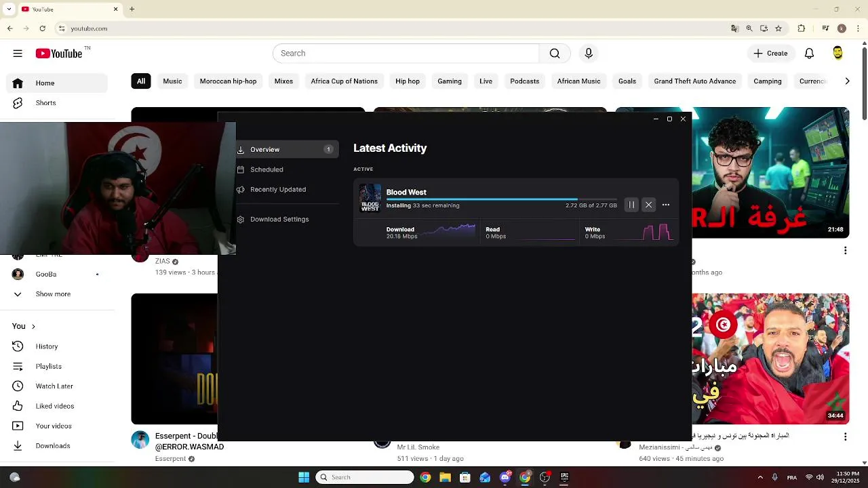Viewport: 868px width, 488px height.
Task: Open Blood West more options menu
Action: [666, 205]
